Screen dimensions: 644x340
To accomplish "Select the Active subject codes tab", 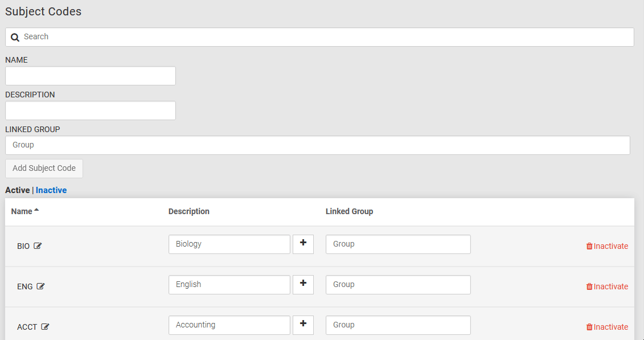I will tap(17, 190).
